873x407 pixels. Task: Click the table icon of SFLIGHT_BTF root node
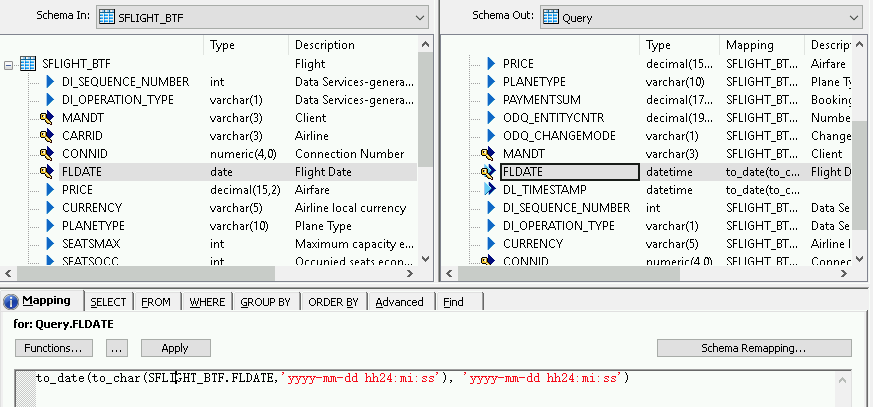(x=28, y=64)
